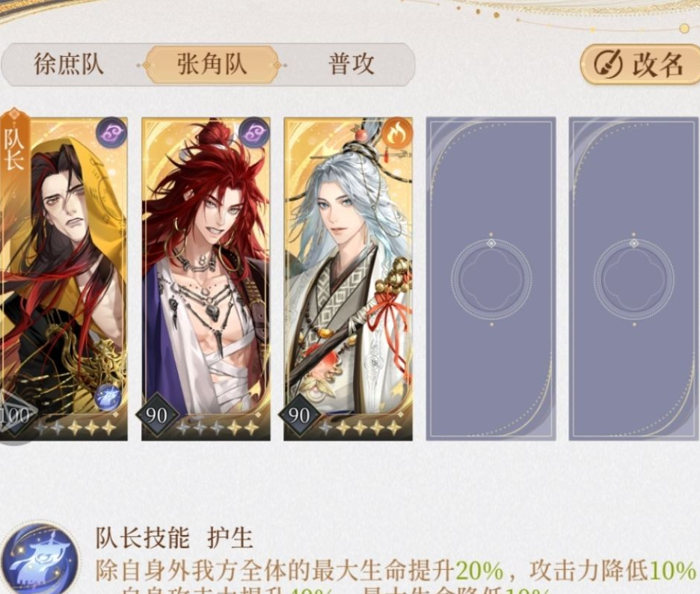Select the silver-haired character card
Screen dimensions: 700x594
click(349, 279)
